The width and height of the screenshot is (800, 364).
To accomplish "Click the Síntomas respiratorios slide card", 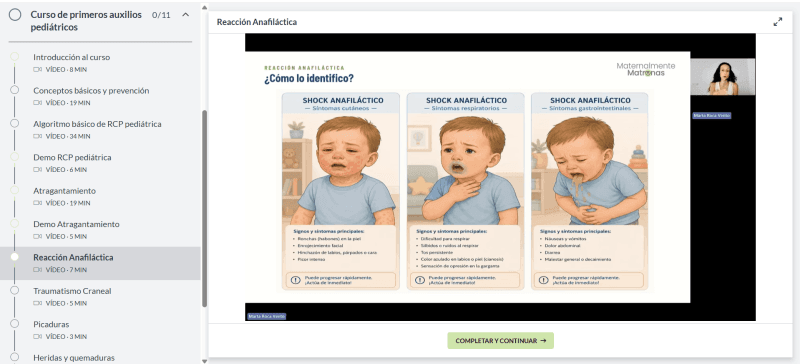I will pyautogui.click(x=465, y=191).
